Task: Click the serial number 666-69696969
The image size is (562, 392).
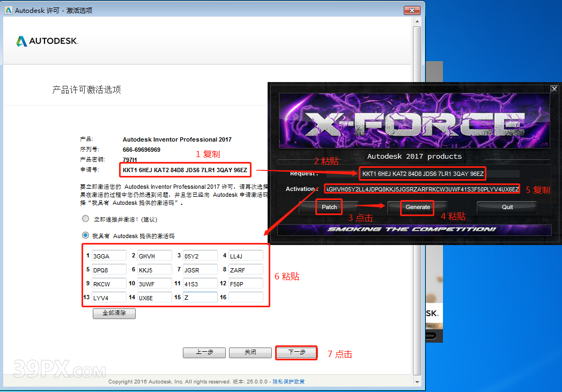Action: (x=142, y=150)
